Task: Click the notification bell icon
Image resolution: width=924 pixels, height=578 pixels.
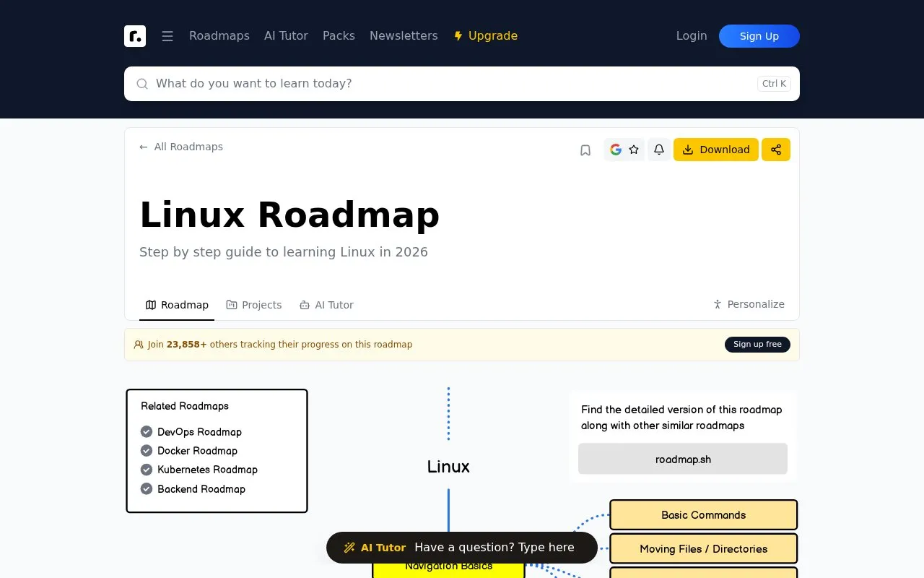Action: 659,150
